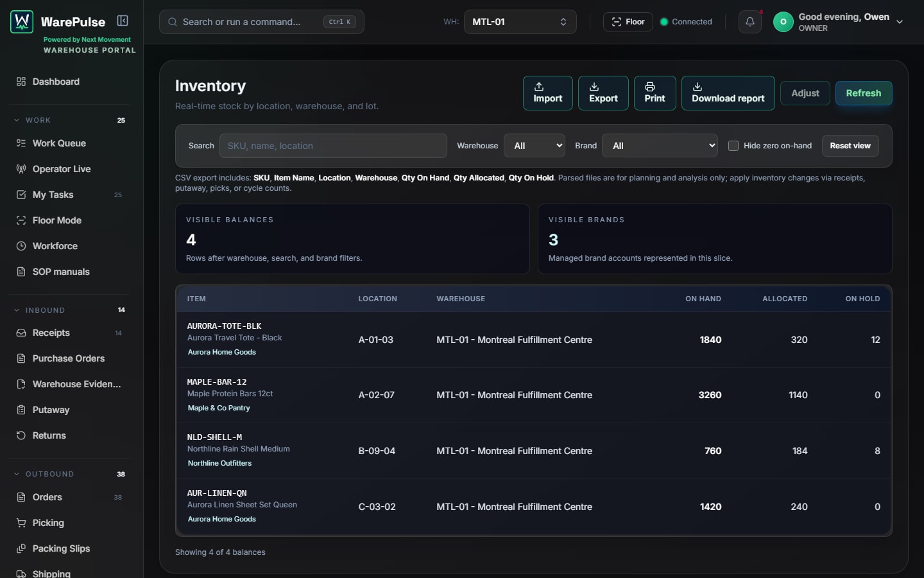This screenshot has width=924, height=578.
Task: Click the Import button
Action: (548, 93)
